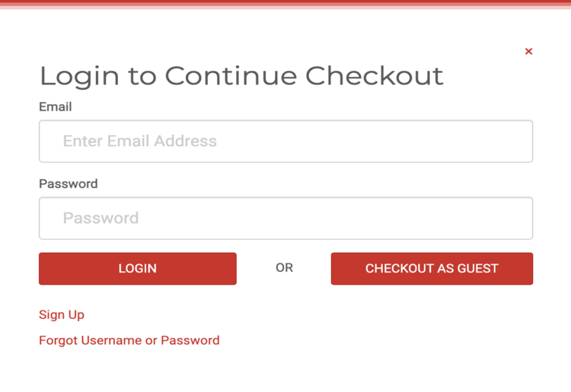Focus the Enter Email Address field
The width and height of the screenshot is (571, 392).
pyautogui.click(x=285, y=142)
